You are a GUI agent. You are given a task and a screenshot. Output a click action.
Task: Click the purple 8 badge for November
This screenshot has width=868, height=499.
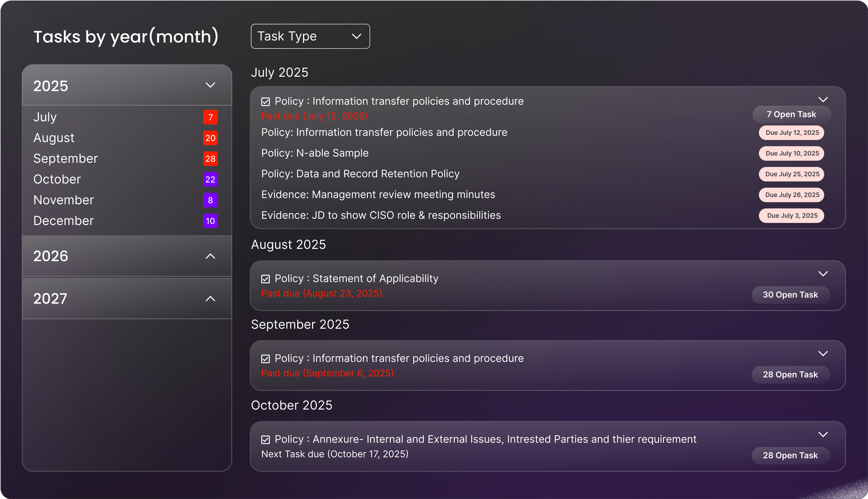pyautogui.click(x=210, y=200)
